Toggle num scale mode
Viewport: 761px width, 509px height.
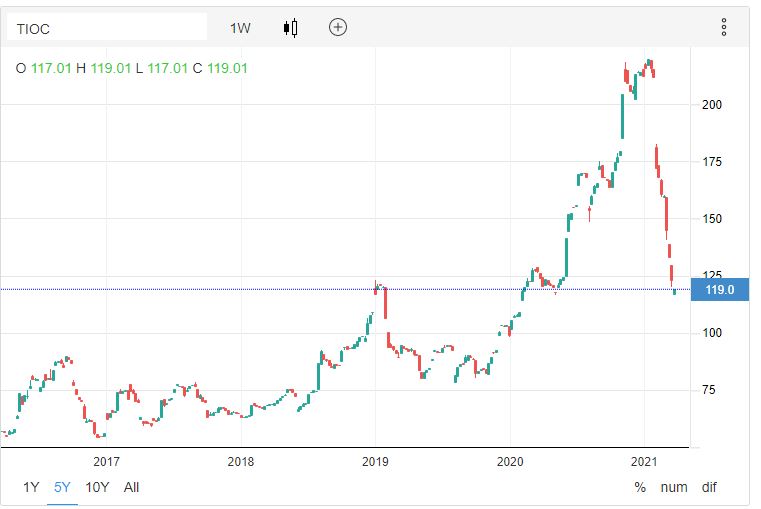click(675, 487)
